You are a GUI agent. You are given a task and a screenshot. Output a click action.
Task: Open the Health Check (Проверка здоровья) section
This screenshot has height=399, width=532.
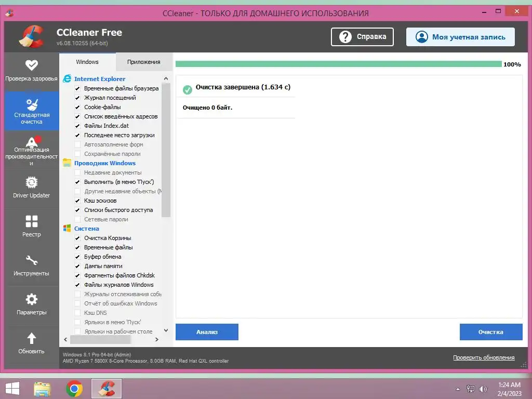[x=31, y=71]
